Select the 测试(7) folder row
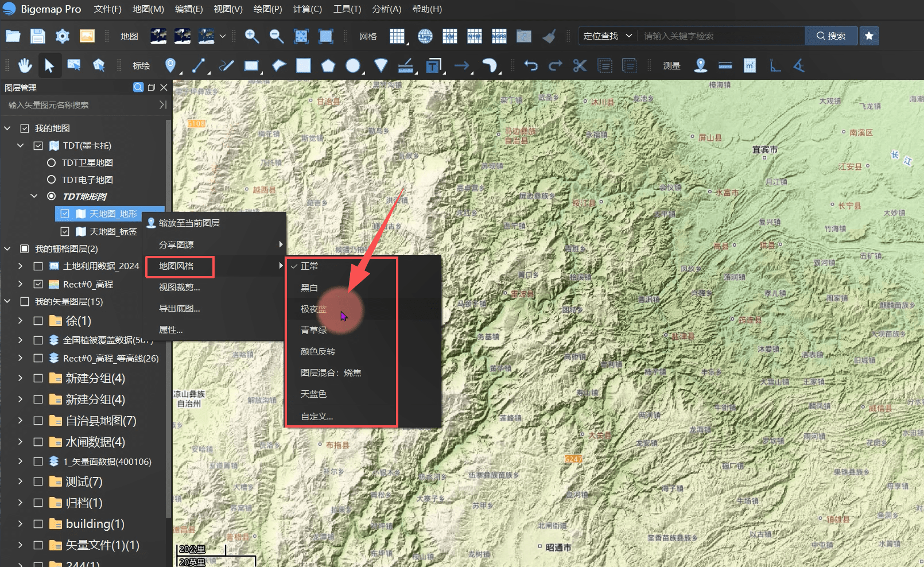Image resolution: width=924 pixels, height=567 pixels. pos(84,481)
